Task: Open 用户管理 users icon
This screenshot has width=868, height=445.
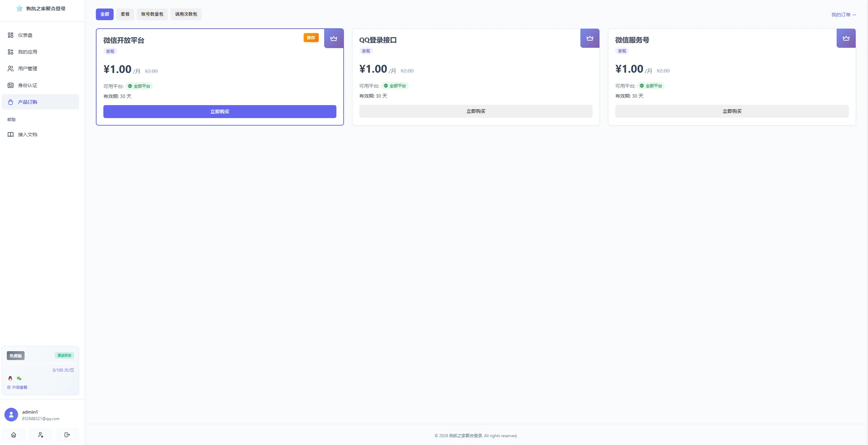Action: pos(11,69)
